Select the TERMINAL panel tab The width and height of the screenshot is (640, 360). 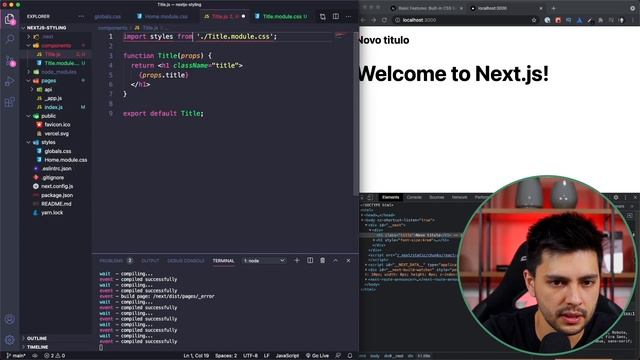pos(223,260)
